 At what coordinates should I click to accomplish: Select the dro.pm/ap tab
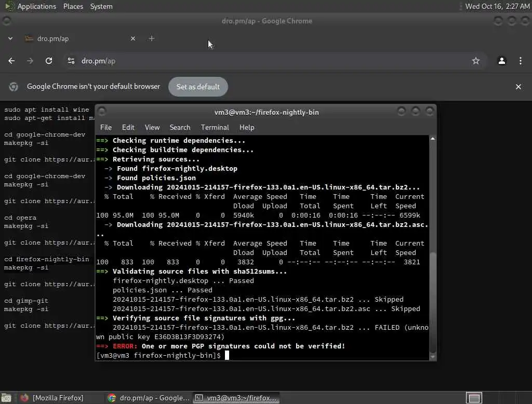pyautogui.click(x=80, y=38)
